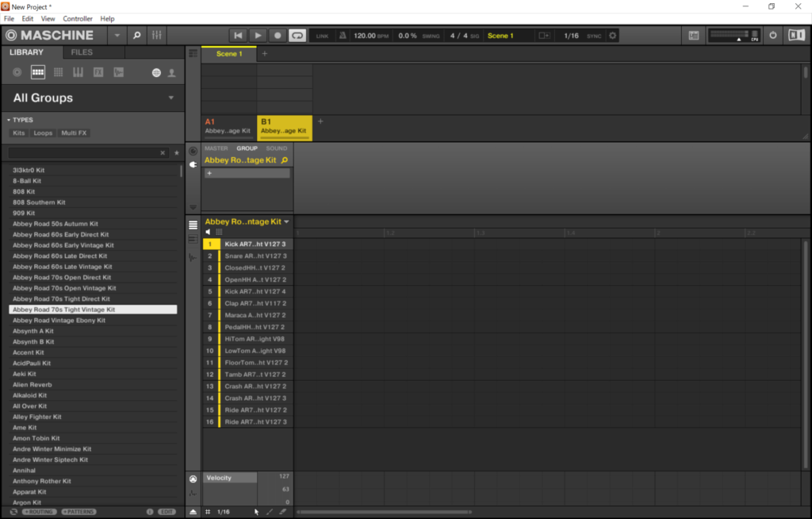Select the Effects (FX) browser icon
Screen dimensions: 812x519
click(98, 72)
